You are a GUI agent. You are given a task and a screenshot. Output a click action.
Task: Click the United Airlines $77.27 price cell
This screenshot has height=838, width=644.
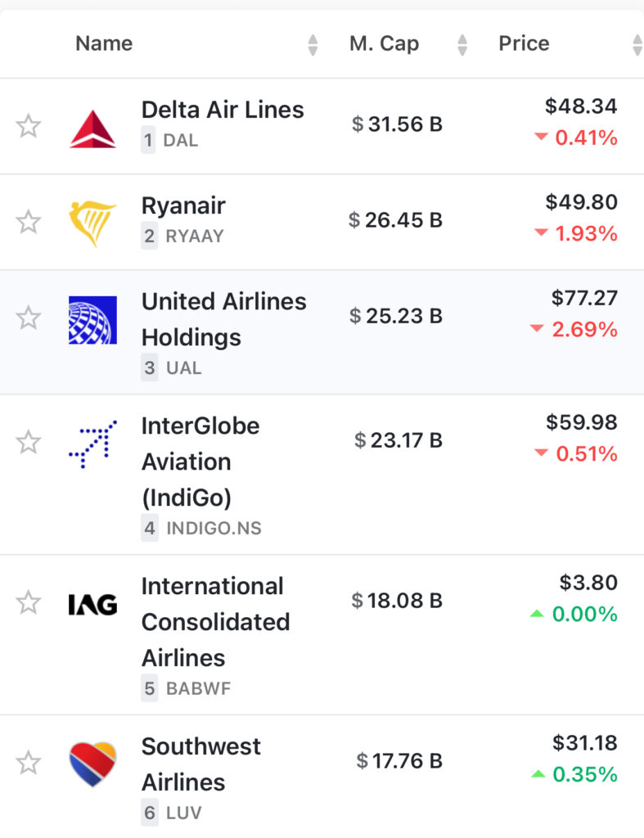(x=584, y=298)
